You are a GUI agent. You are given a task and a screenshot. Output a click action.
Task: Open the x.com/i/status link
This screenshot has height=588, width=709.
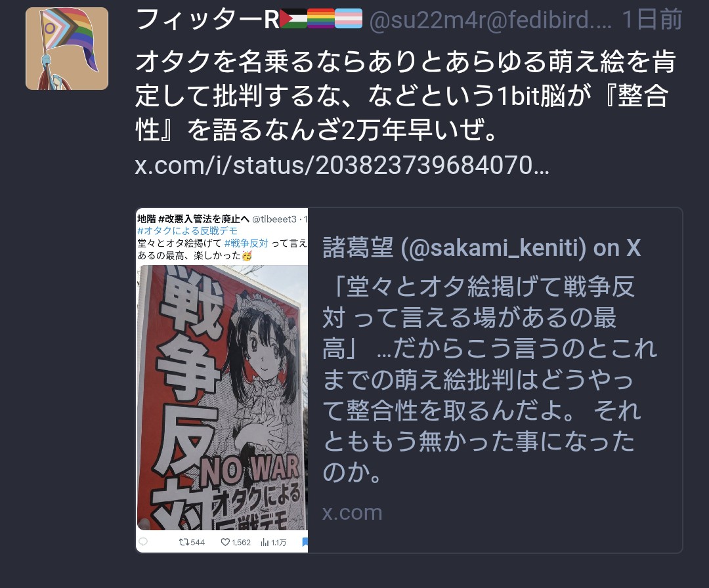(342, 165)
